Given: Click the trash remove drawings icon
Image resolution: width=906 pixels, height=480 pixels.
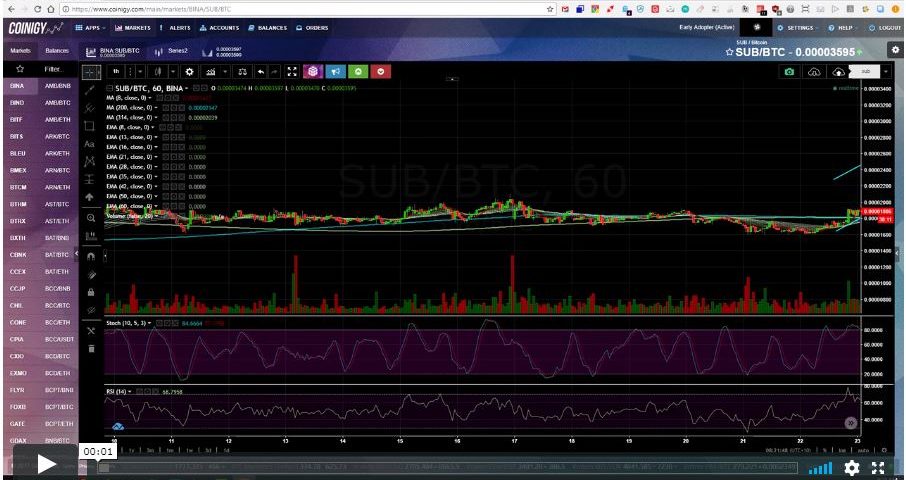Looking at the screenshot, I should click(90, 348).
